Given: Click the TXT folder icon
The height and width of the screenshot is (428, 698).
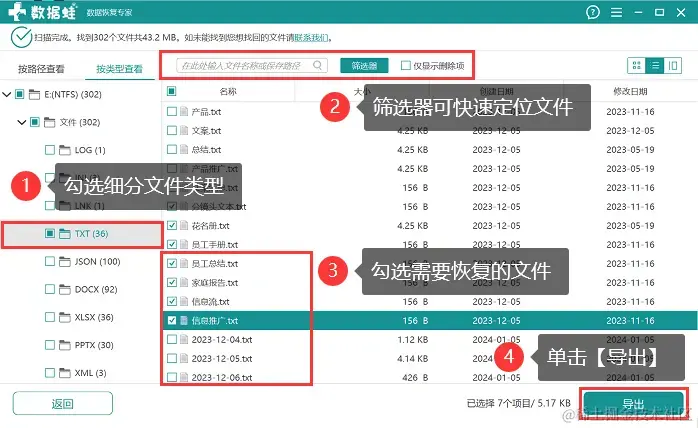Looking at the screenshot, I should (65, 233).
